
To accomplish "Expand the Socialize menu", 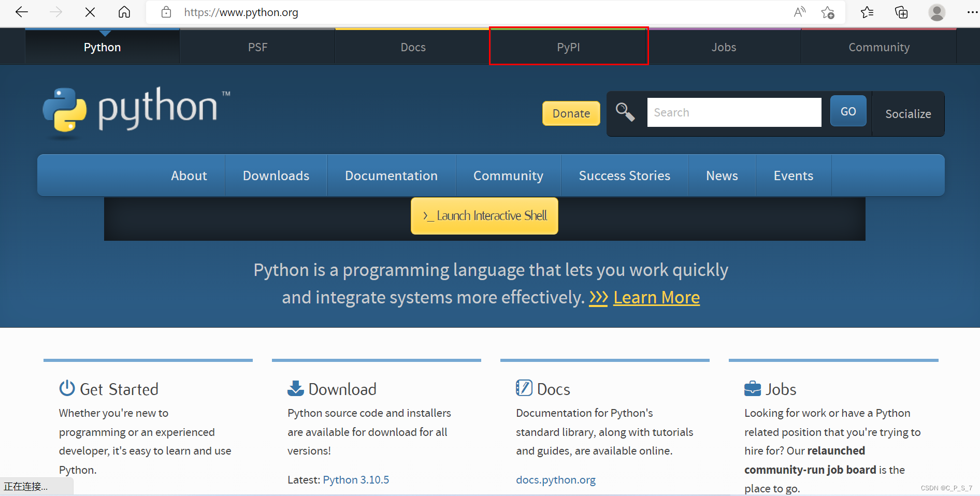I will pos(908,114).
